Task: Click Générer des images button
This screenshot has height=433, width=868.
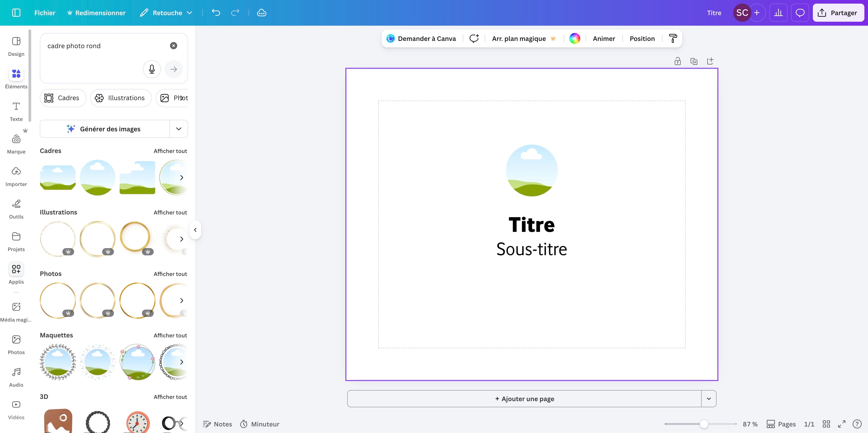Action: 105,129
